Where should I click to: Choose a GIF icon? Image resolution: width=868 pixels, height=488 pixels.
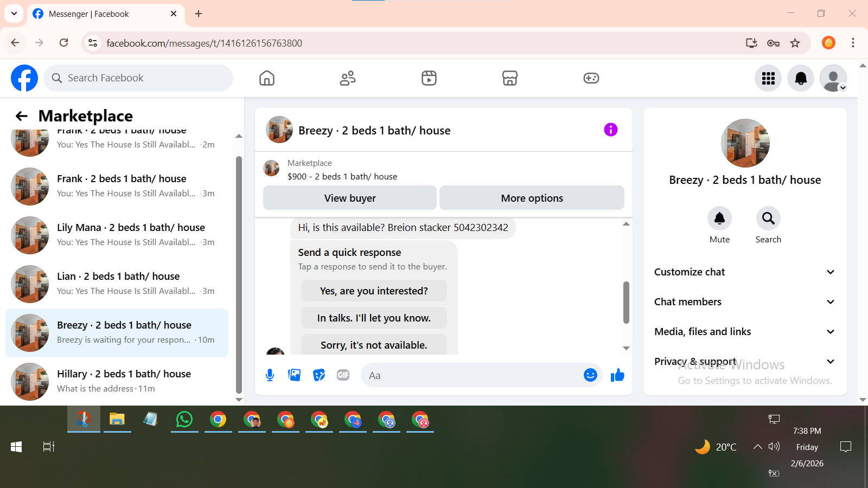pos(343,375)
